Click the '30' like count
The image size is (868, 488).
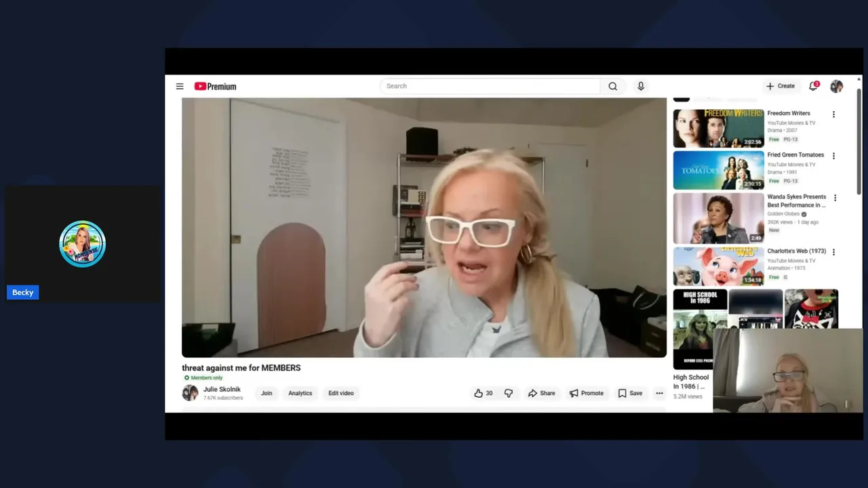[x=489, y=393]
